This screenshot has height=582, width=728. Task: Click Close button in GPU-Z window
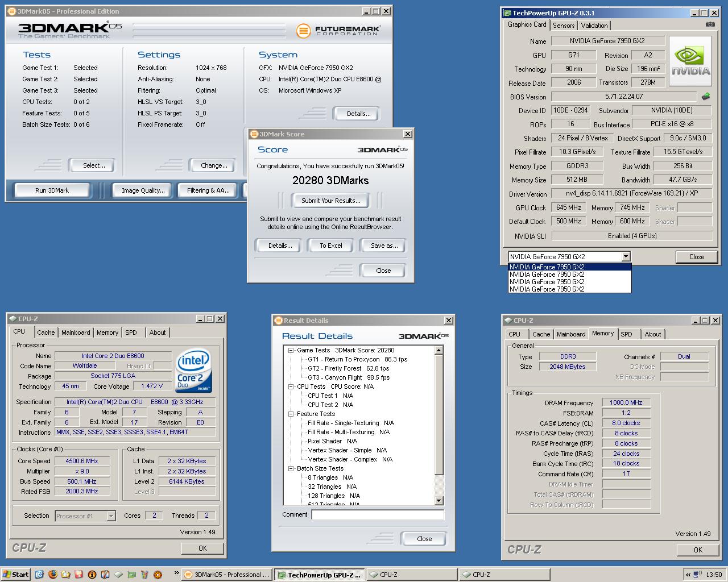tap(697, 257)
